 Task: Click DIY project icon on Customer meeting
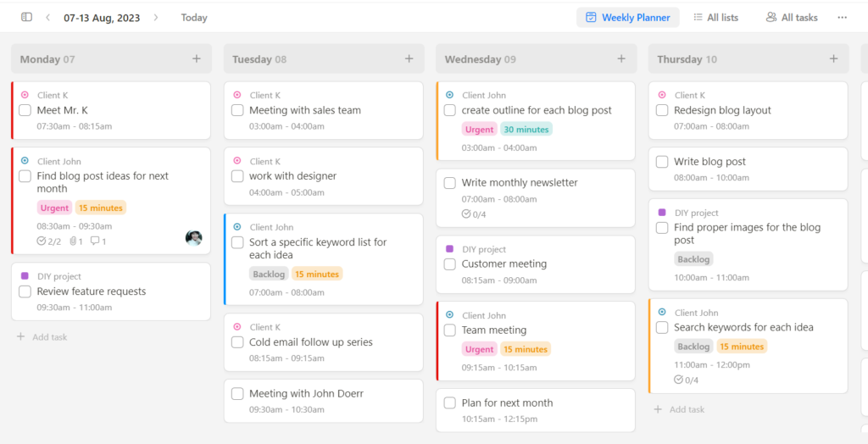click(449, 248)
